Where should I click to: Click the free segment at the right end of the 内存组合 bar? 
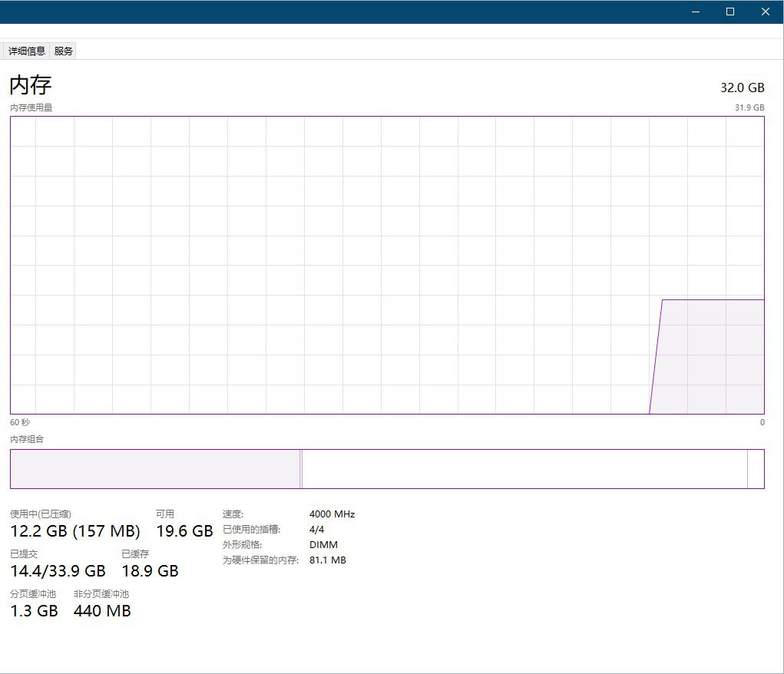coord(756,468)
